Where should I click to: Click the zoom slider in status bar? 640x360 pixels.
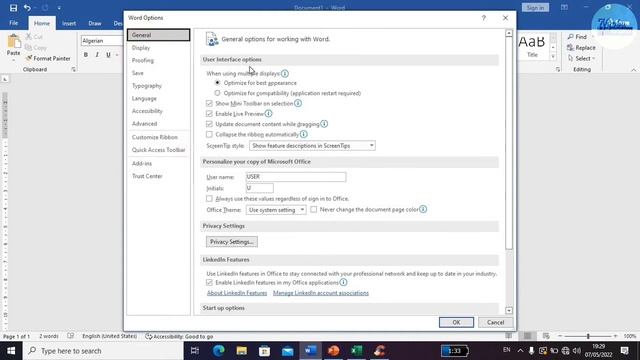588,336
